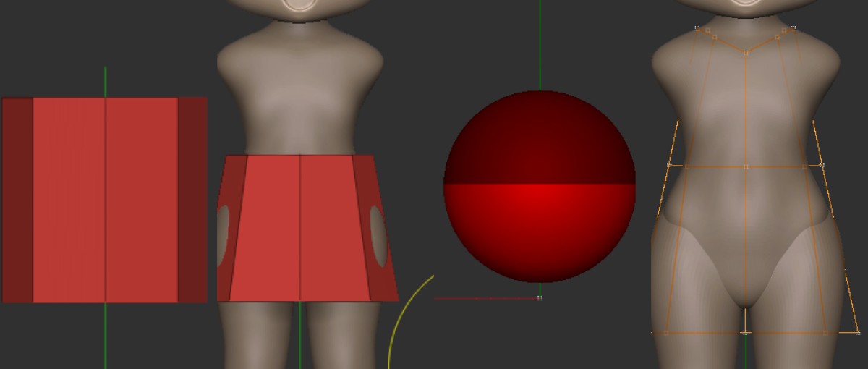The image size is (868, 369).
Task: Click the cube's bright right-center front panel
Action: 142,200
